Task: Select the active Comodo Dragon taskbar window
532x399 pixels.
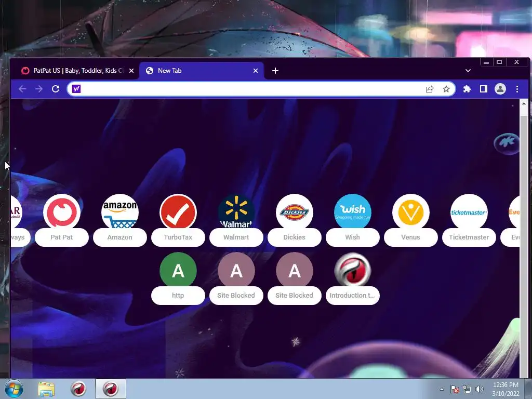Action: click(x=111, y=389)
